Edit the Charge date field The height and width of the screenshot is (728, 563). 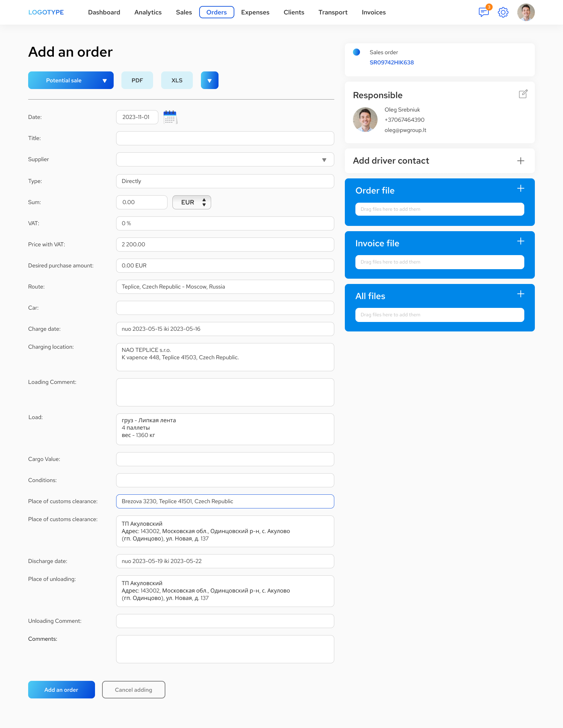pos(225,329)
